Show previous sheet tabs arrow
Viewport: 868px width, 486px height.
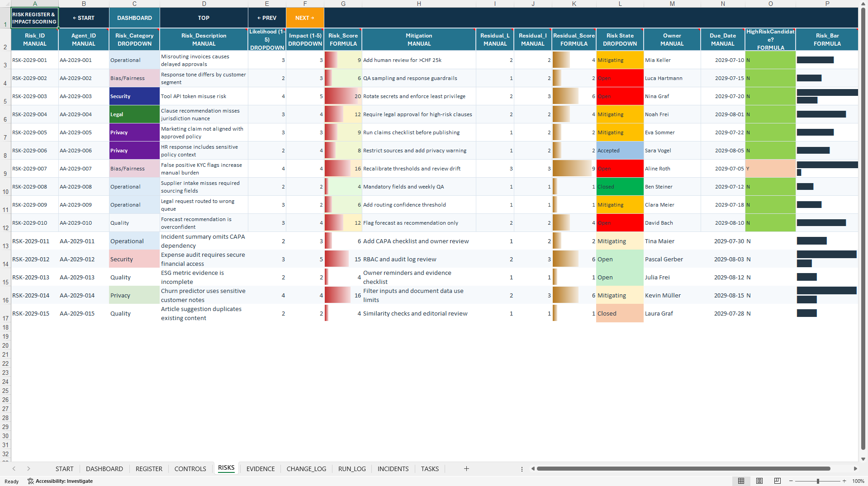[14, 469]
